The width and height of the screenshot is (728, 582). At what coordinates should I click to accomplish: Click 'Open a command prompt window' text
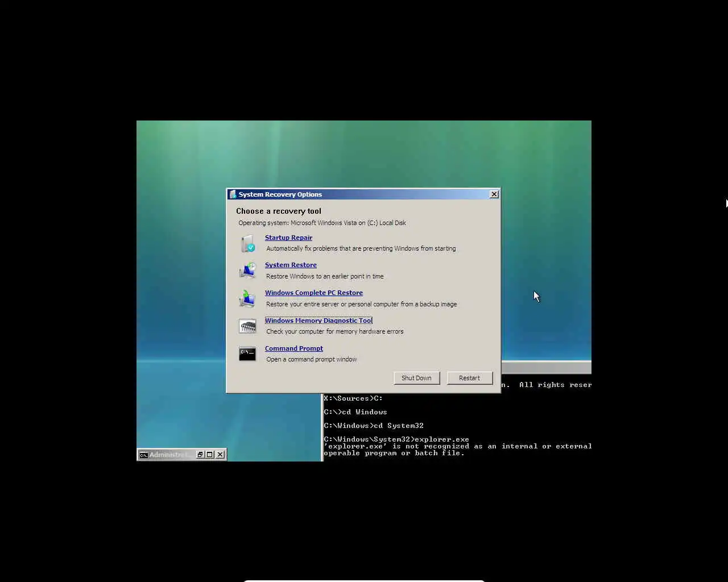311,359
